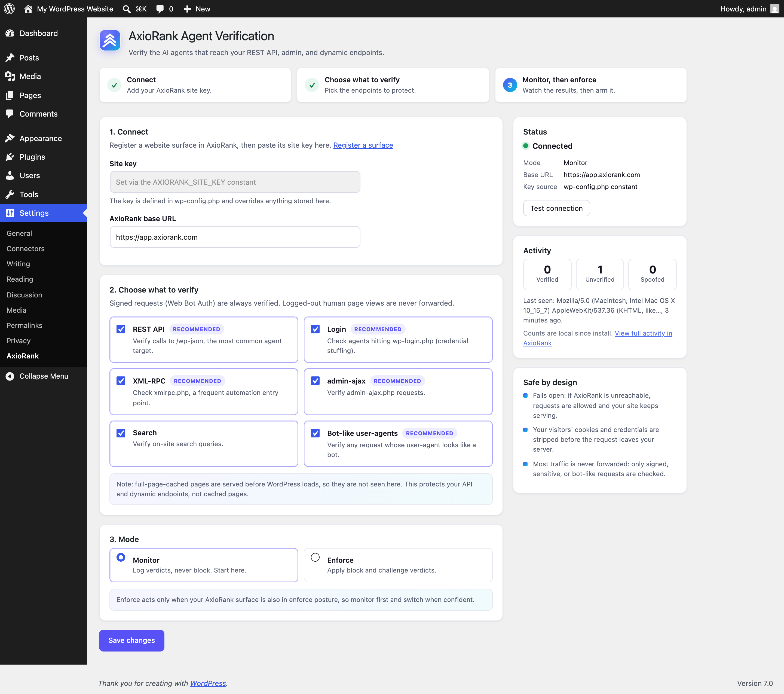Click the Monitor, then enforce step card
The image size is (784, 694).
591,85
